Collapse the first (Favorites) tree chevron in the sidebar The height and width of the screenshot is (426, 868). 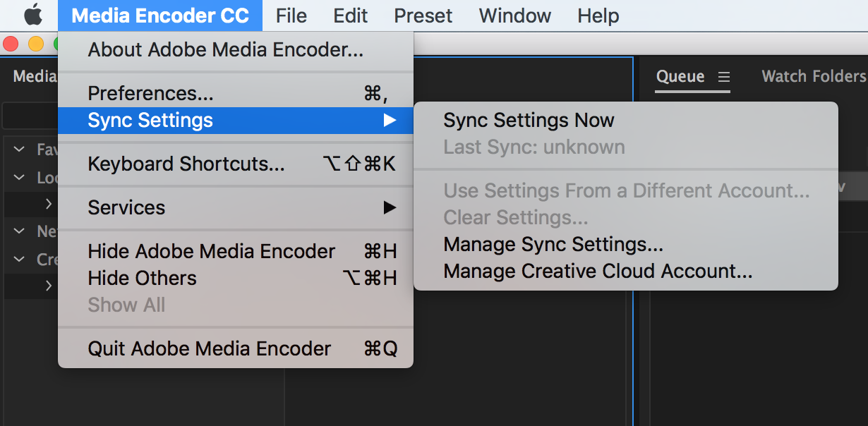click(20, 150)
